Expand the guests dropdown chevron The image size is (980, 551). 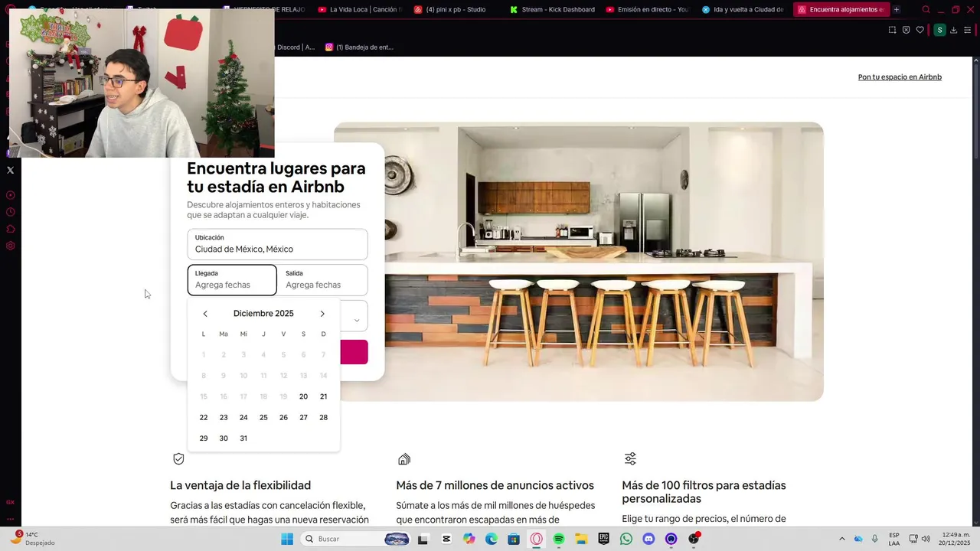click(357, 321)
